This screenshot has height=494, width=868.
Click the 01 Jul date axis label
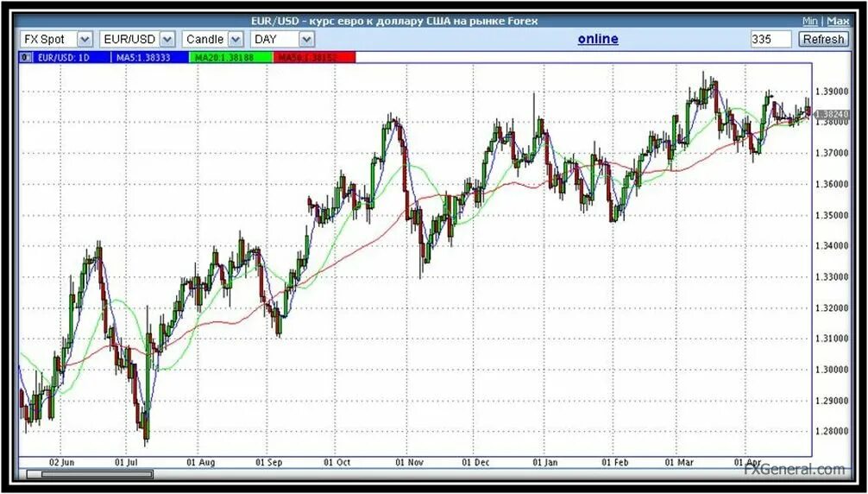[x=128, y=462]
